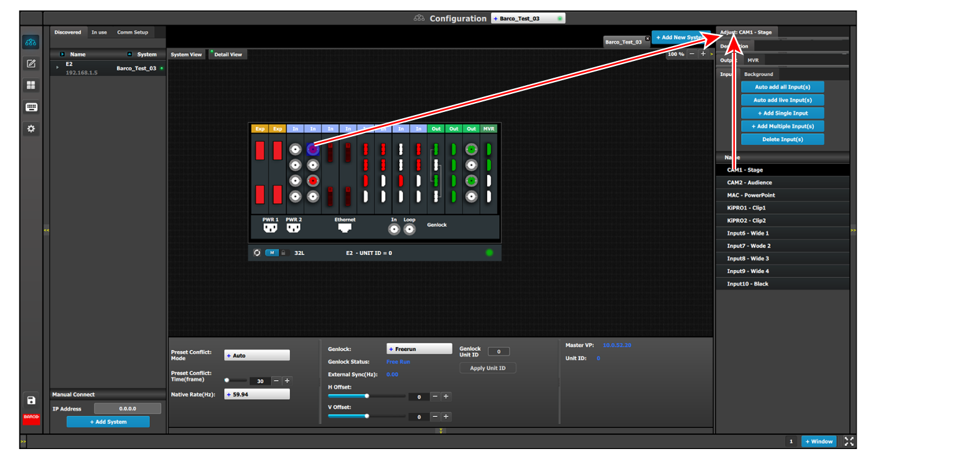Screen dimensions: 980x459
Task: Click the Genlock Loop BNC connector
Action: [409, 229]
